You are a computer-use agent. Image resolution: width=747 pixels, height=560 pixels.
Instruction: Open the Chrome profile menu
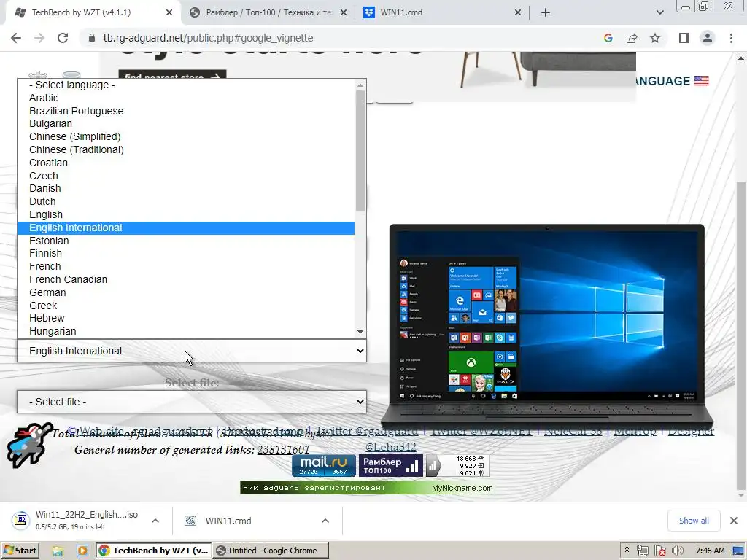click(x=708, y=38)
